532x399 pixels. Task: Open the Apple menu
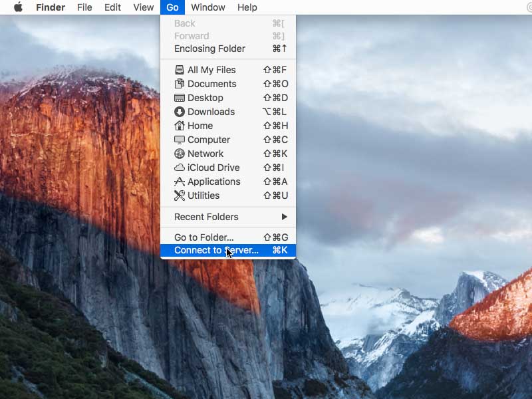[x=19, y=7]
